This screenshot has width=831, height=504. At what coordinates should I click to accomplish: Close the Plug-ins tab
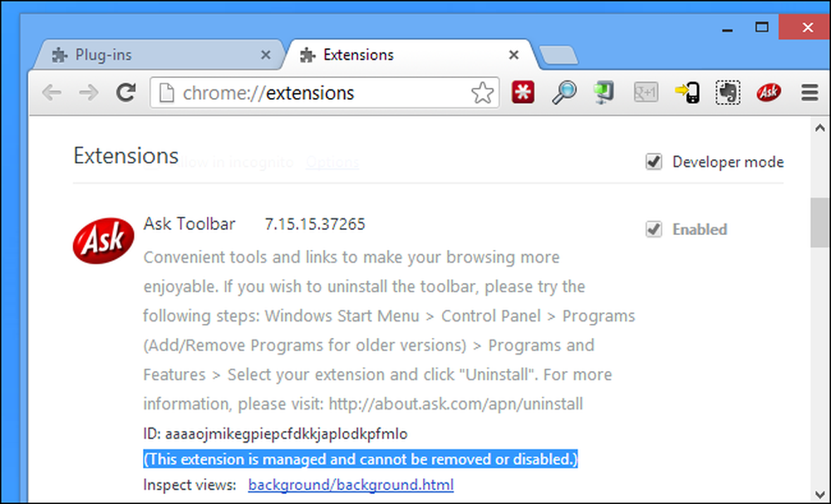click(x=266, y=55)
